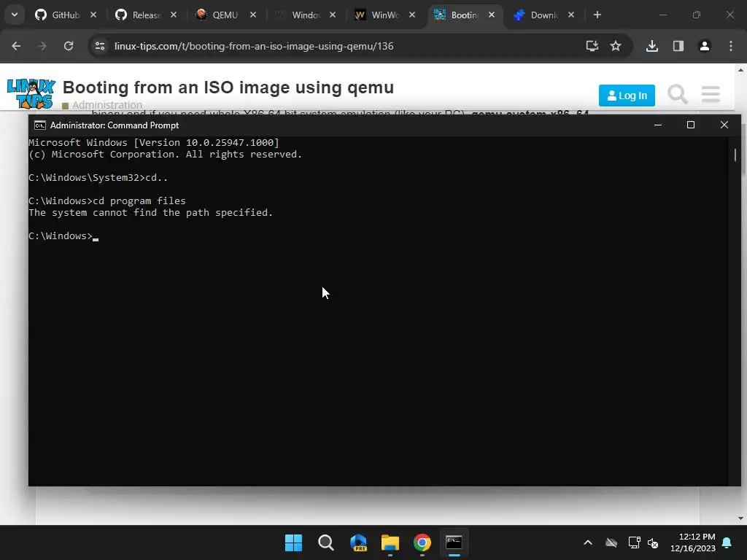Click the Log In button
Screen dimensions: 747x560
click(627, 96)
